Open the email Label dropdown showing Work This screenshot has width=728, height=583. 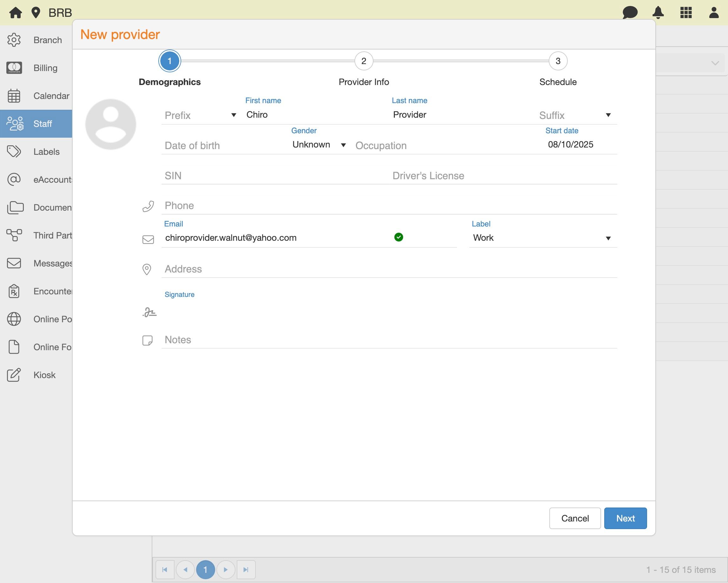542,238
